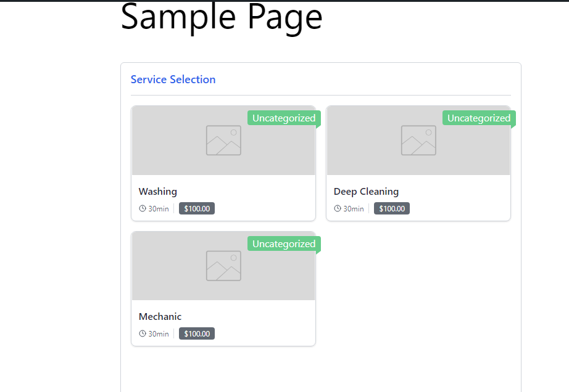This screenshot has height=392, width=569.
Task: Click the 30min duration on Mechanic card
Action: (159, 334)
